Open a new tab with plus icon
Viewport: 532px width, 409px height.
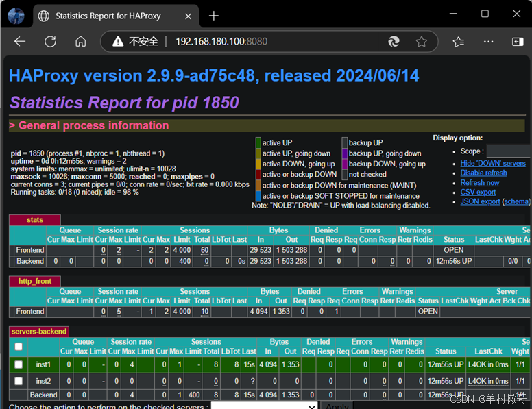click(213, 16)
